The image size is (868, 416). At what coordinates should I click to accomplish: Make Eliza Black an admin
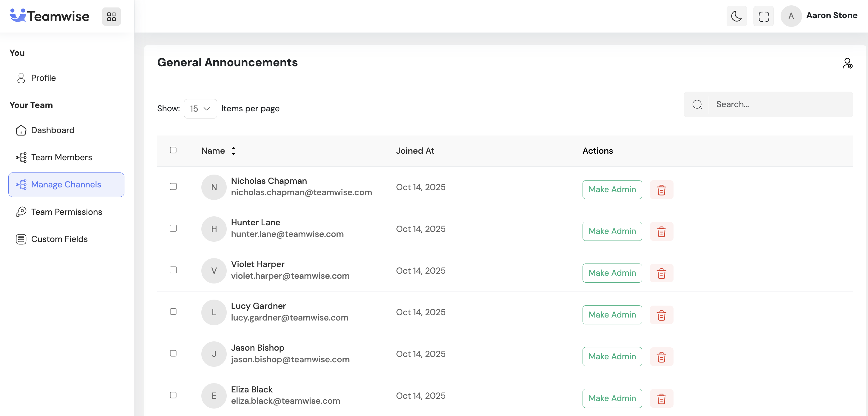(x=612, y=398)
